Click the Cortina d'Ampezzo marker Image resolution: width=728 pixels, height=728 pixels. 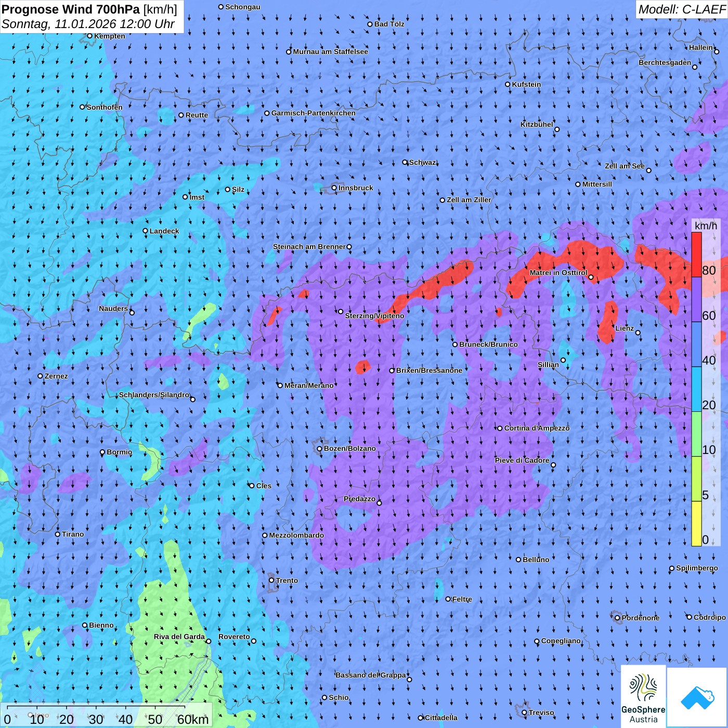pos(500,428)
